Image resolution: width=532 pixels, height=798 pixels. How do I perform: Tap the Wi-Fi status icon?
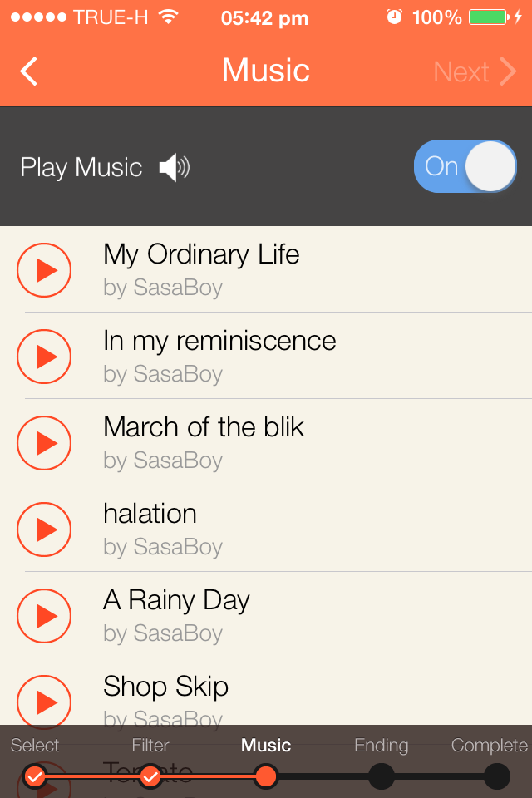[x=169, y=17]
